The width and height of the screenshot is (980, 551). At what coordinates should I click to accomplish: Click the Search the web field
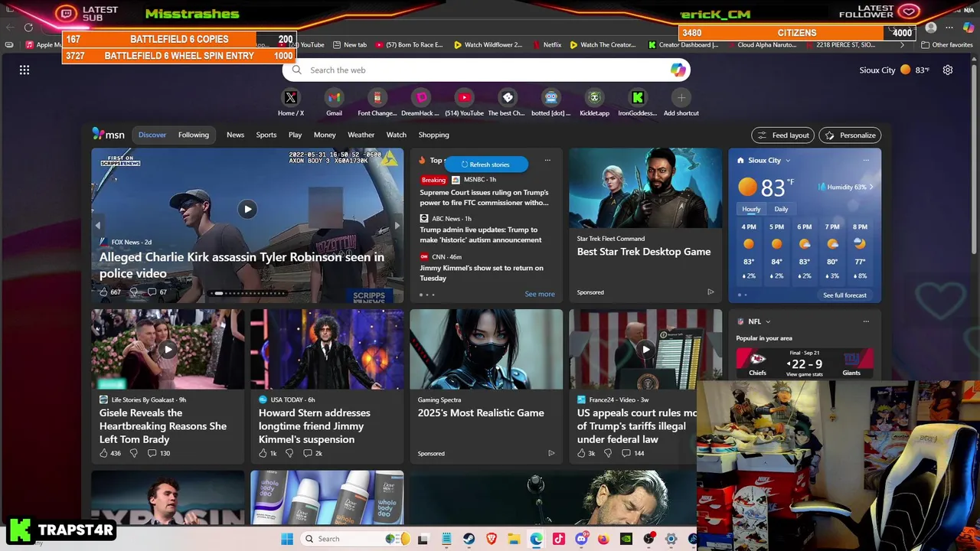point(486,70)
